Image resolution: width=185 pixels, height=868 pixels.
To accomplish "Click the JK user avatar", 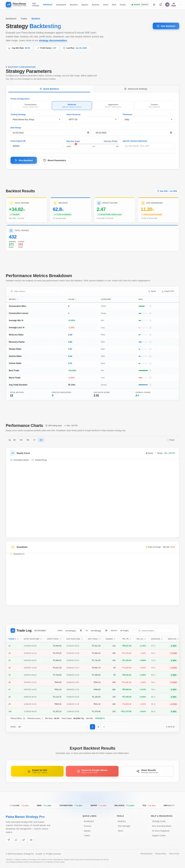I will 167,5.
